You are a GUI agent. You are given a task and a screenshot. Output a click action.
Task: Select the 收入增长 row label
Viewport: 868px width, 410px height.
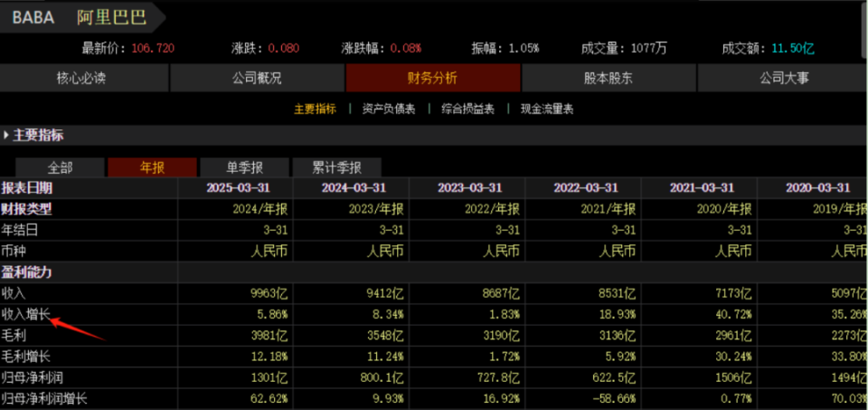click(x=26, y=315)
